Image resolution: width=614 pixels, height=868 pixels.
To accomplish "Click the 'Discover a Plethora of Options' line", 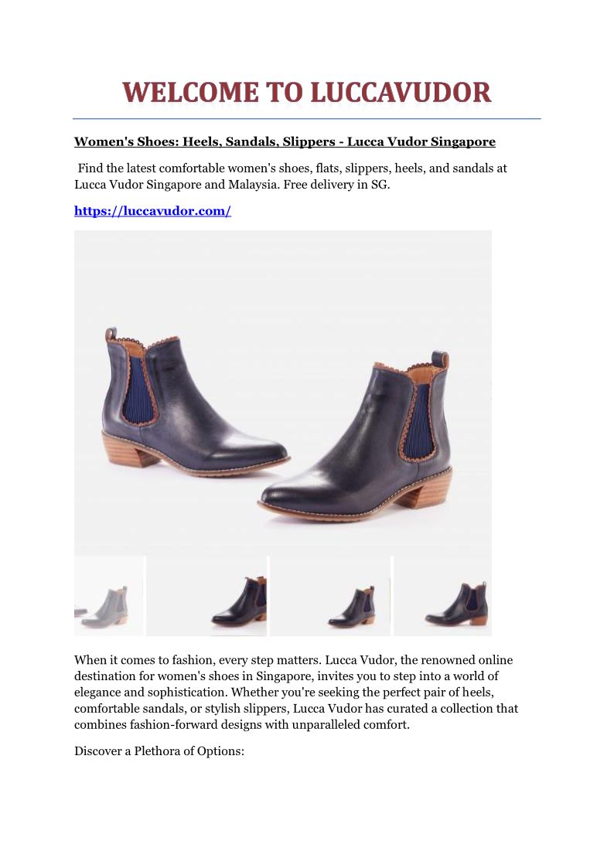I will coord(159,751).
